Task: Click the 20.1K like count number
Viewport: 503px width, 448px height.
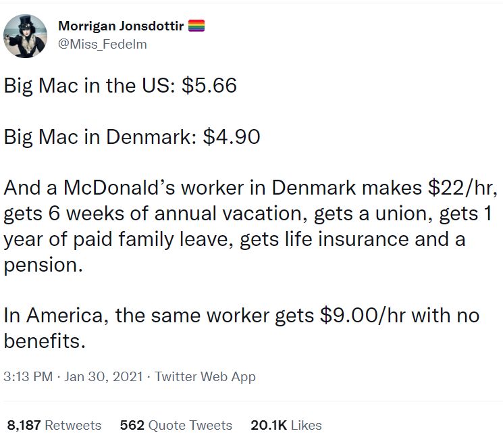Action: tap(269, 425)
